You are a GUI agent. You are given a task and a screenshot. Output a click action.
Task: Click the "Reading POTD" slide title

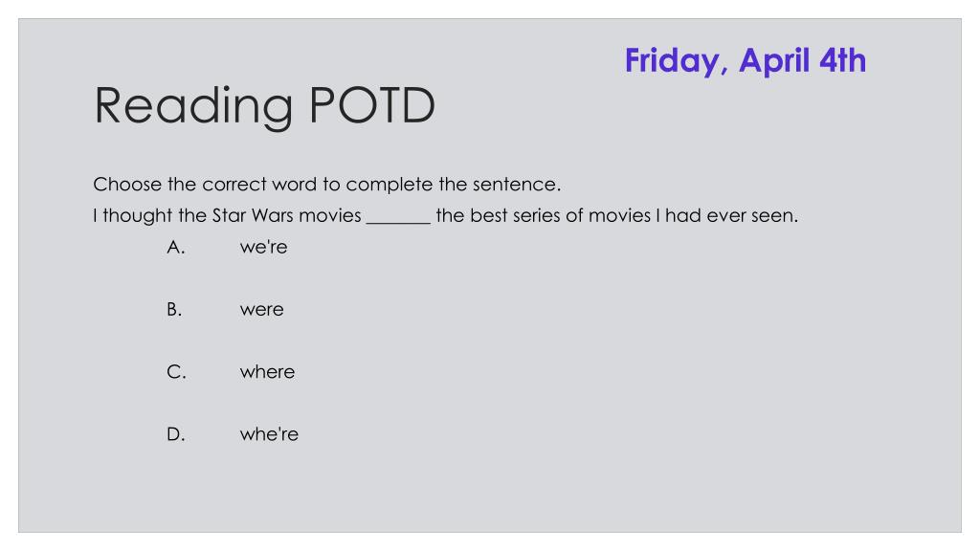(x=264, y=106)
